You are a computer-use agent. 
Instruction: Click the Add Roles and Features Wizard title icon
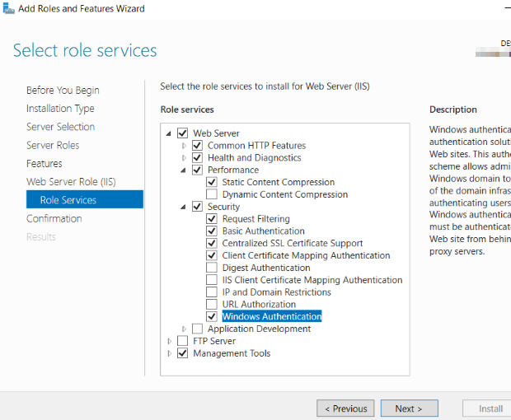pos(8,8)
